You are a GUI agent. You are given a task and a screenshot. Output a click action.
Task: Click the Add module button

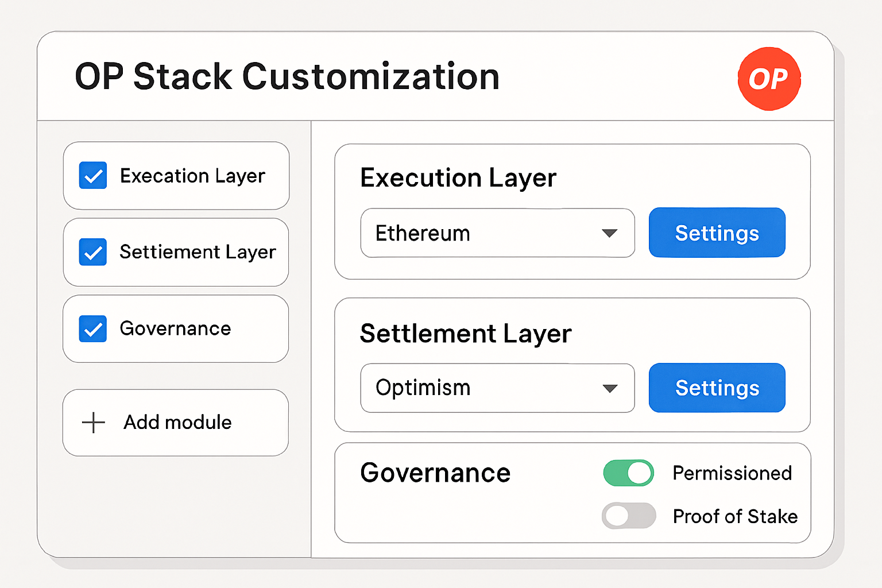pyautogui.click(x=176, y=423)
